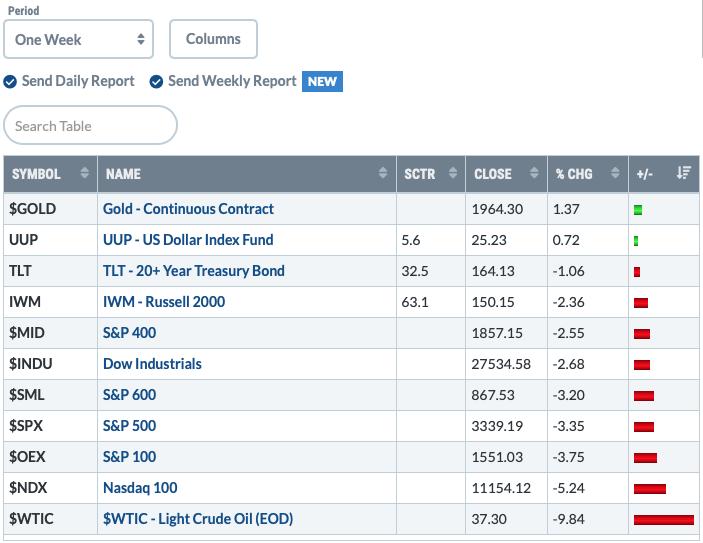Click the SCTR value 32.5
The width and height of the screenshot is (703, 543).
tap(415, 271)
